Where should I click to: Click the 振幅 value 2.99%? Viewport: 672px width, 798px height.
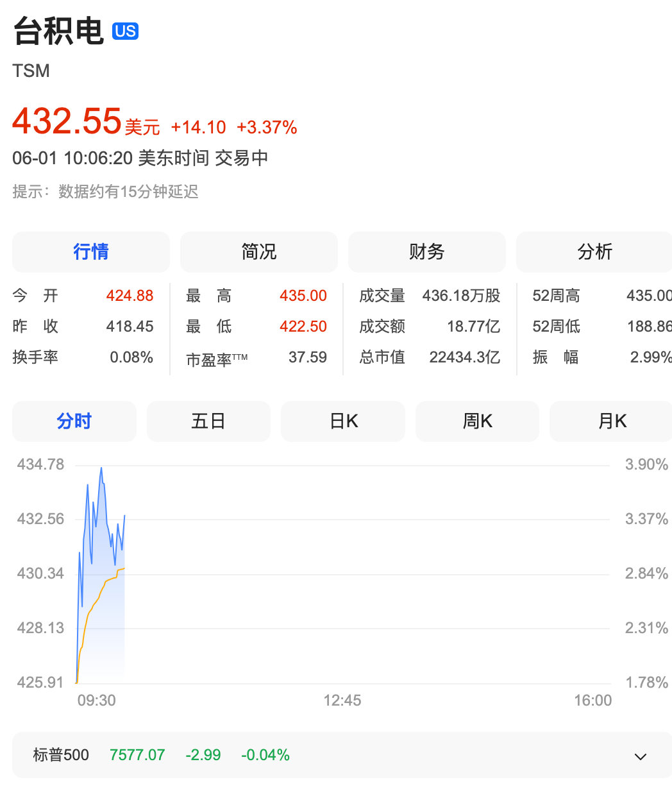point(651,357)
